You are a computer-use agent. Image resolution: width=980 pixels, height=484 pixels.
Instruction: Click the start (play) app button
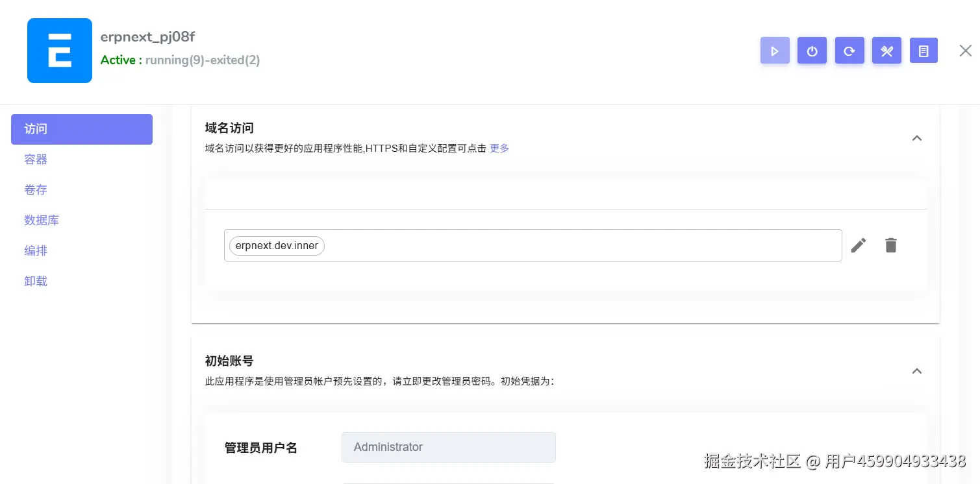(775, 51)
